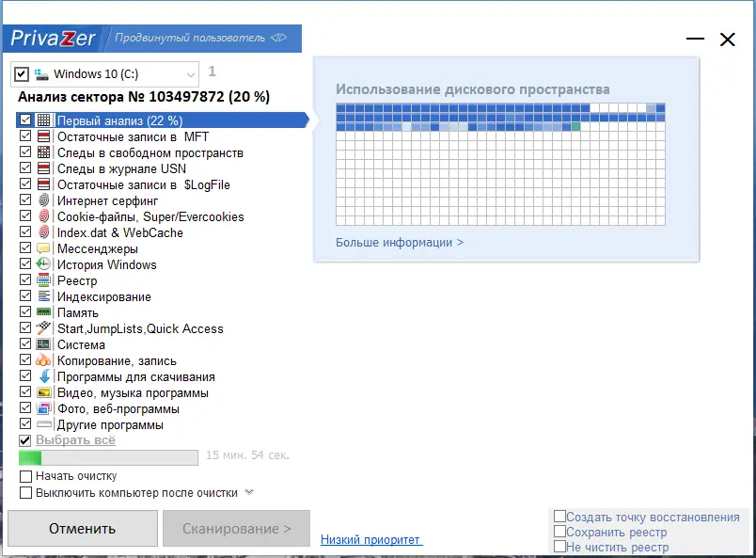
Task: Click the chat bubble icon for Мессенджеры
Action: click(x=43, y=248)
